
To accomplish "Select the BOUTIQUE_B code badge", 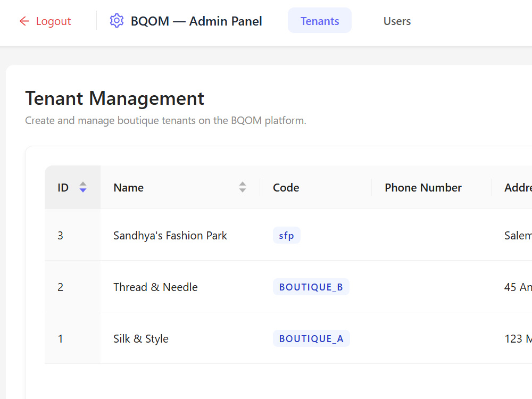I will (311, 287).
